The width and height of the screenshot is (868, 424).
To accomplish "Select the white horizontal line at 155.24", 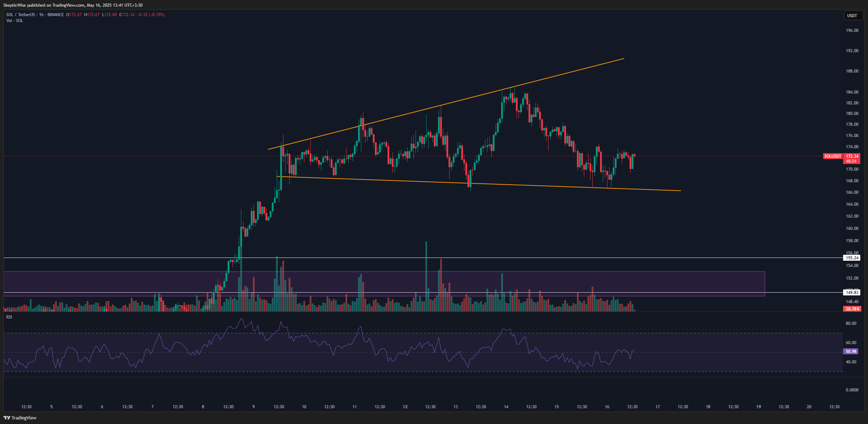I will [423, 258].
